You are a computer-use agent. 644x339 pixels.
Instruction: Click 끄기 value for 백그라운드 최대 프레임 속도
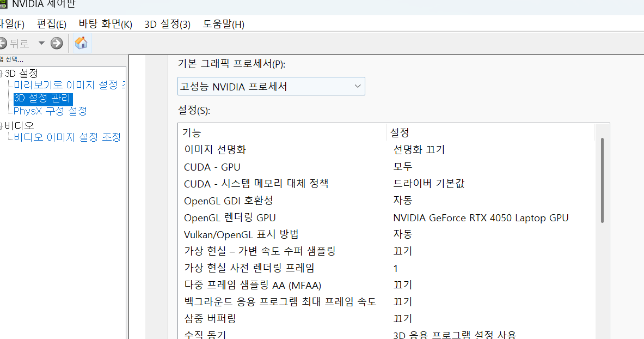(x=403, y=302)
